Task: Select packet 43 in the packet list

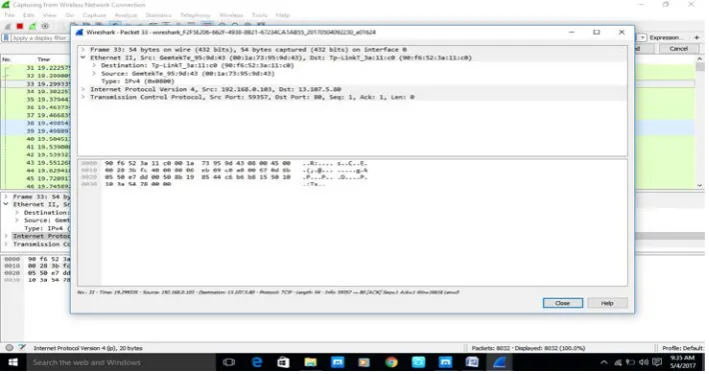Action: point(35,162)
